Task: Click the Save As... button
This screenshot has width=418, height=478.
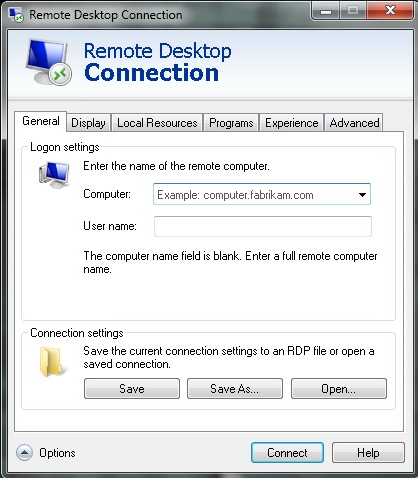Action: click(235, 389)
